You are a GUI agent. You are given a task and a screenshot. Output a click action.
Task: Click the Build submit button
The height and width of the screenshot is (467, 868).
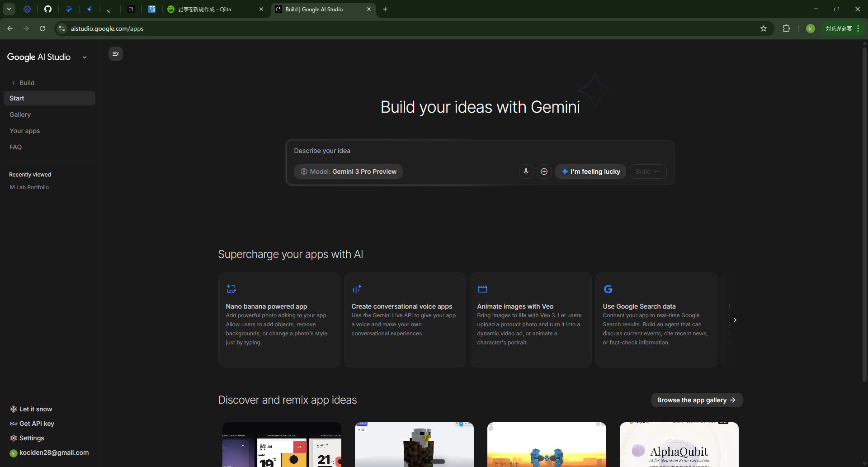point(648,172)
